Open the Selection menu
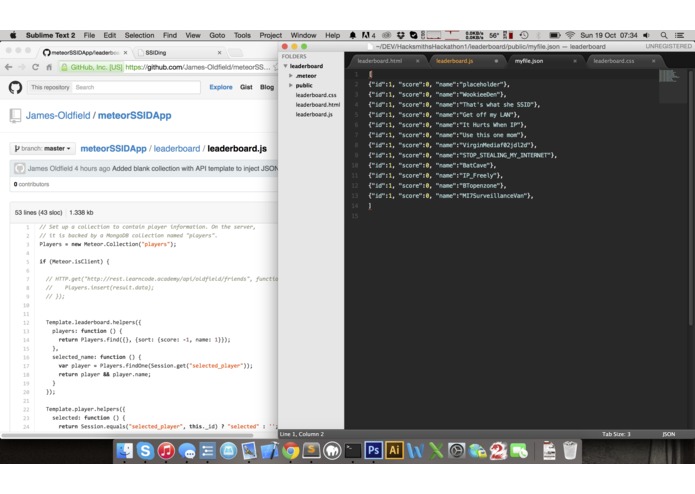 139,35
